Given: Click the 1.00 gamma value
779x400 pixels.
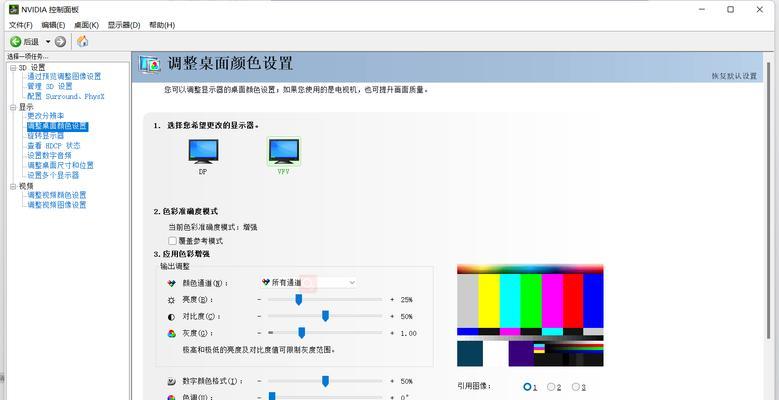Looking at the screenshot, I should point(408,333).
